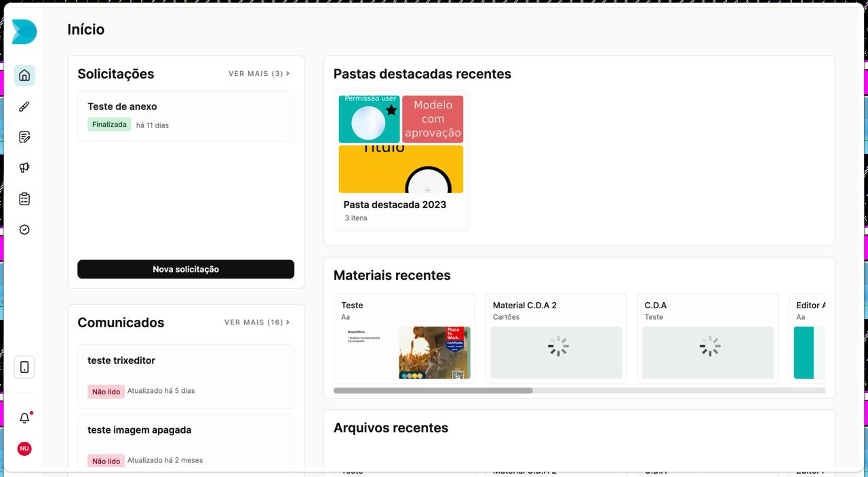Image resolution: width=868 pixels, height=477 pixels.
Task: Open the teste trixeditor announcement
Action: pyautogui.click(x=186, y=375)
